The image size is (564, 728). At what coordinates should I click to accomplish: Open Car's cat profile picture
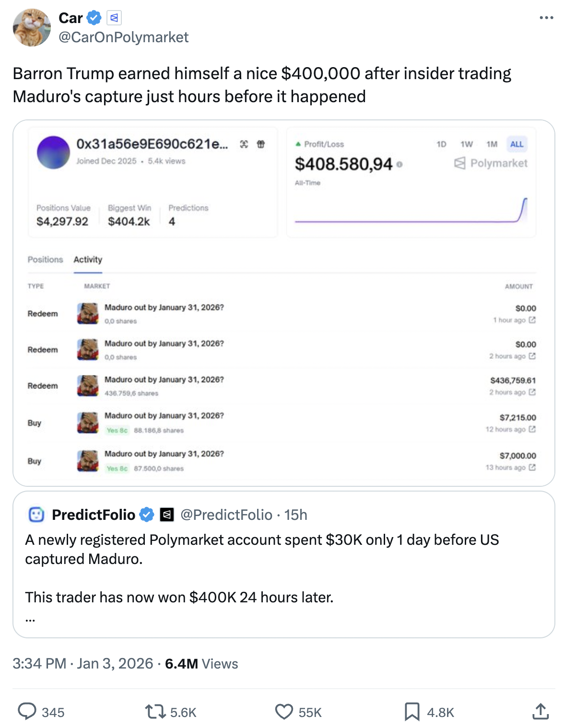tap(32, 27)
